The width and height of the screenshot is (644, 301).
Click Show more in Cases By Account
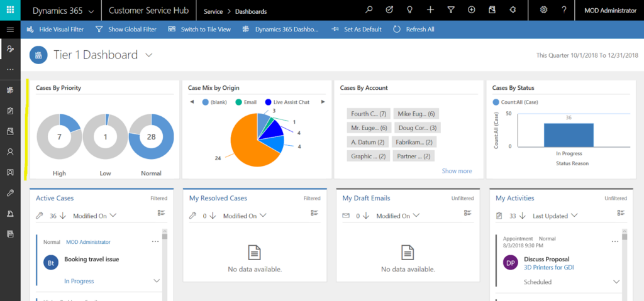457,171
